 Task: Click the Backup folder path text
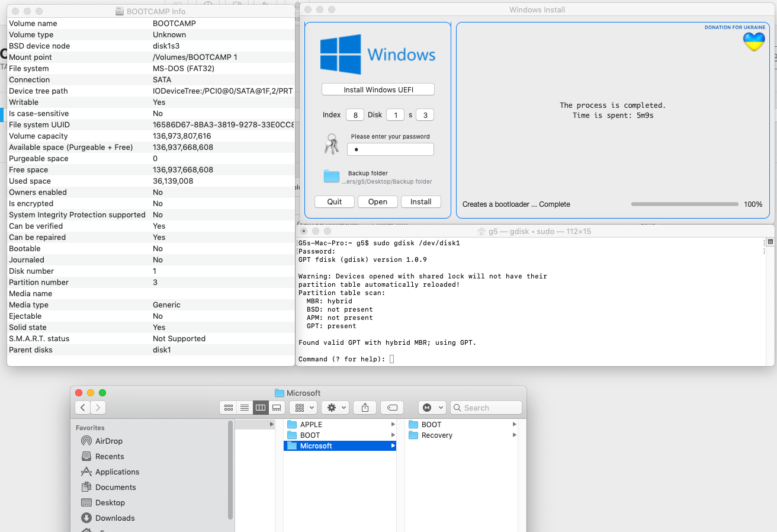[x=387, y=182]
